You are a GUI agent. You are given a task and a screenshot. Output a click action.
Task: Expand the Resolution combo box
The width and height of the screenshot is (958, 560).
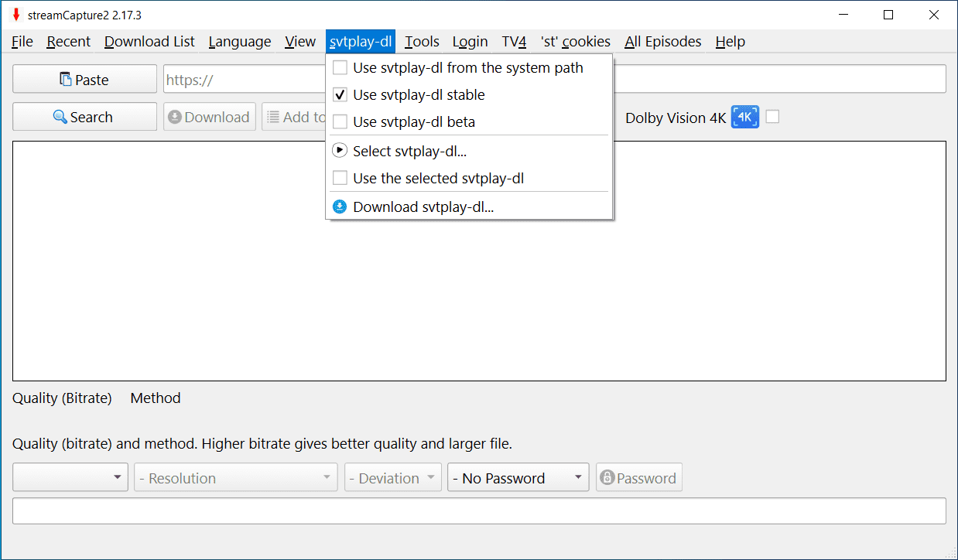coord(236,477)
